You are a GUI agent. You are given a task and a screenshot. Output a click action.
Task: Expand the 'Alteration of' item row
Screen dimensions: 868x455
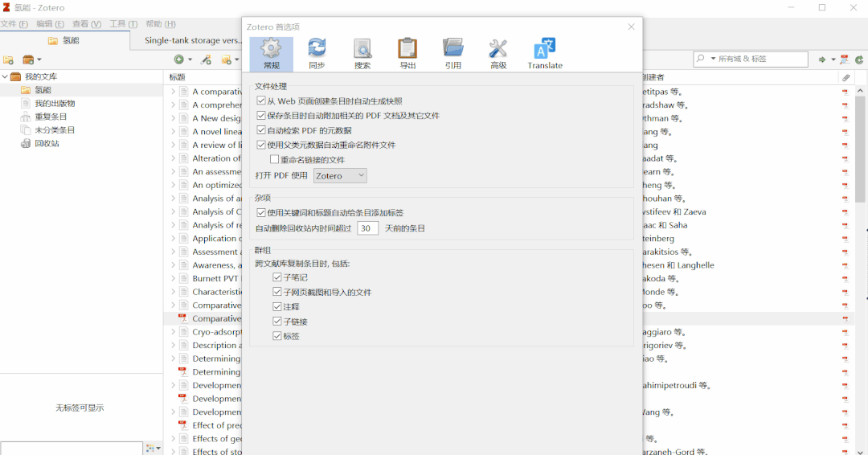pyautogui.click(x=173, y=158)
